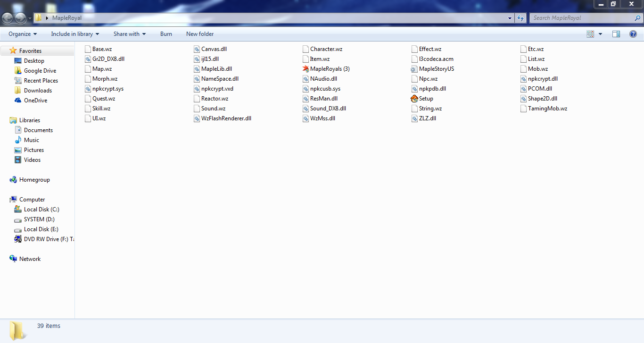This screenshot has width=644, height=343.
Task: Click the l3codeca.acm file icon
Action: tap(415, 59)
